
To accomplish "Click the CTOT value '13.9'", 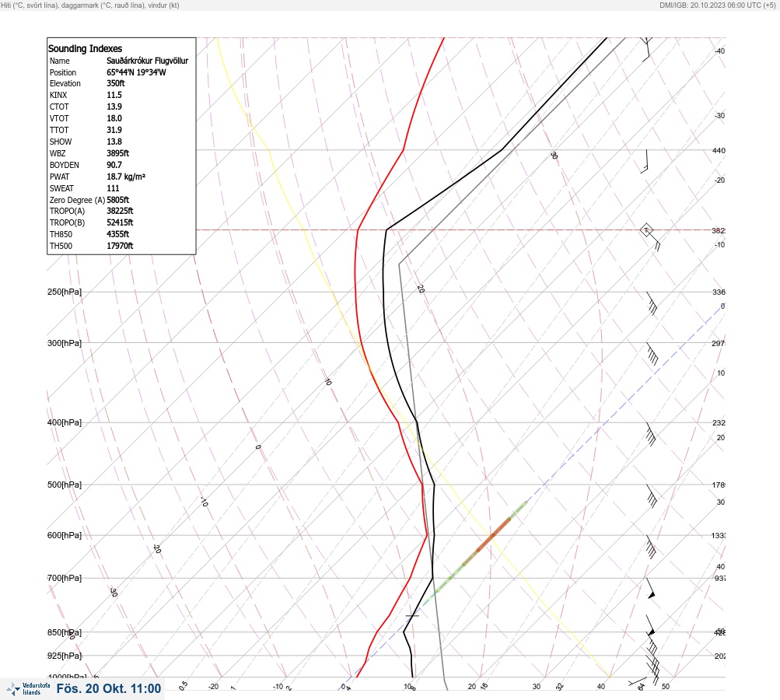I will [x=114, y=107].
